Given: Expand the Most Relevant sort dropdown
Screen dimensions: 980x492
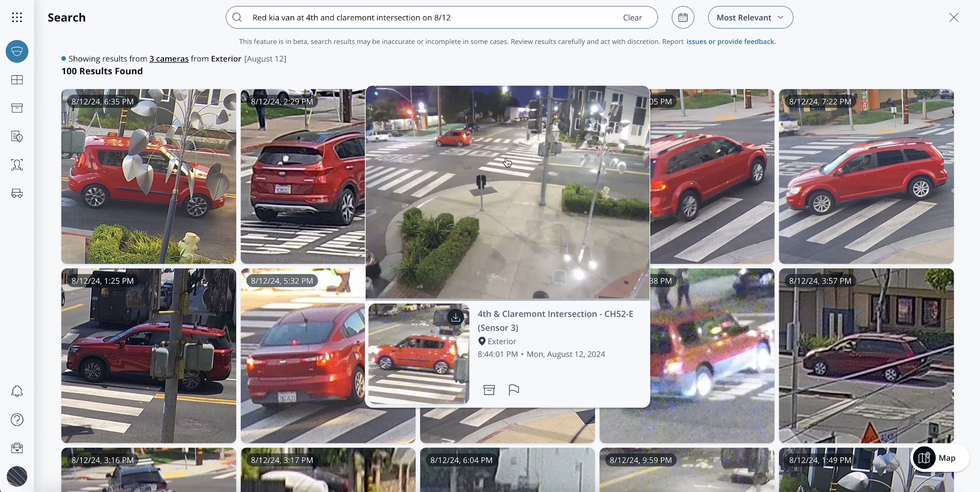Looking at the screenshot, I should pyautogui.click(x=750, y=18).
